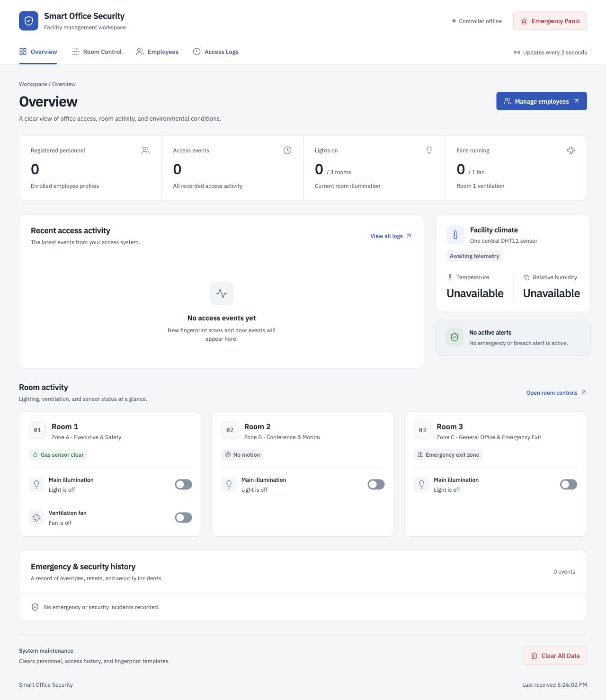Click the Emergency exit zone badge
Image resolution: width=606 pixels, height=700 pixels.
click(448, 455)
